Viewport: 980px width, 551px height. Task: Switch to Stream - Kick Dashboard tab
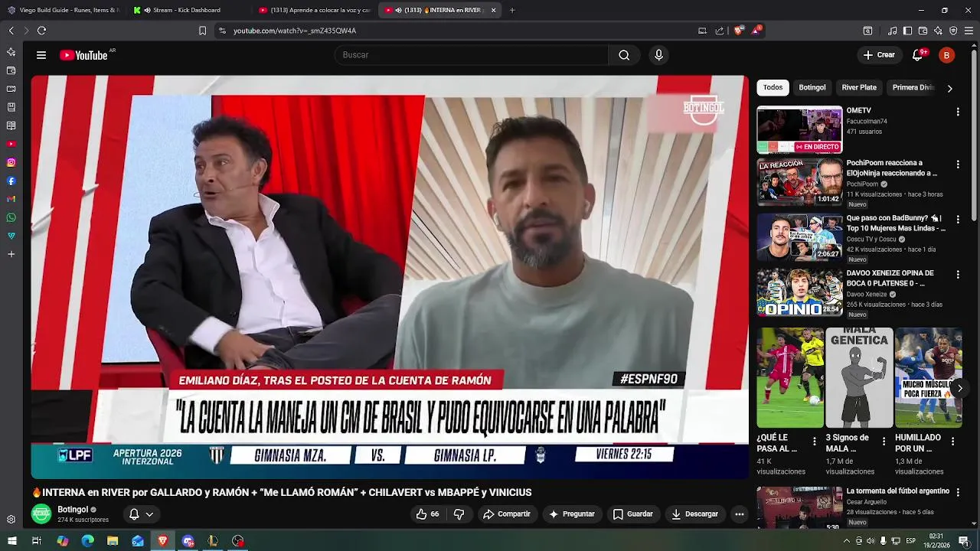188,10
